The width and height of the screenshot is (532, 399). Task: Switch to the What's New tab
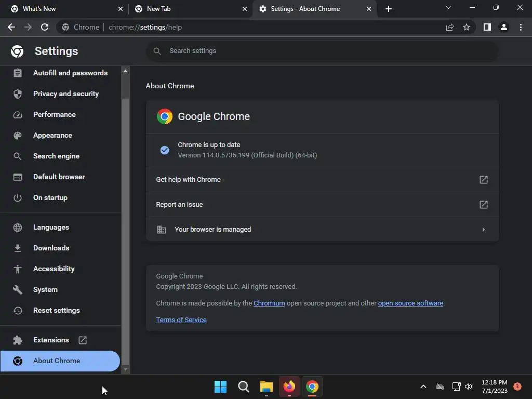(x=67, y=9)
